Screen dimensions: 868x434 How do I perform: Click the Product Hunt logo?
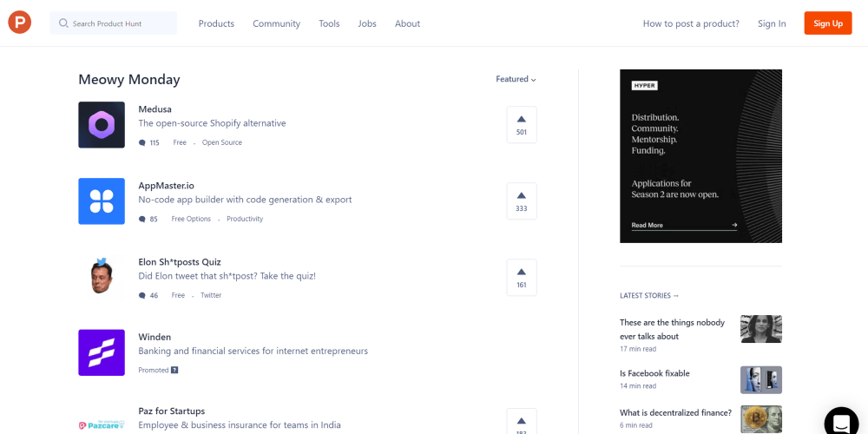pyautogui.click(x=19, y=23)
